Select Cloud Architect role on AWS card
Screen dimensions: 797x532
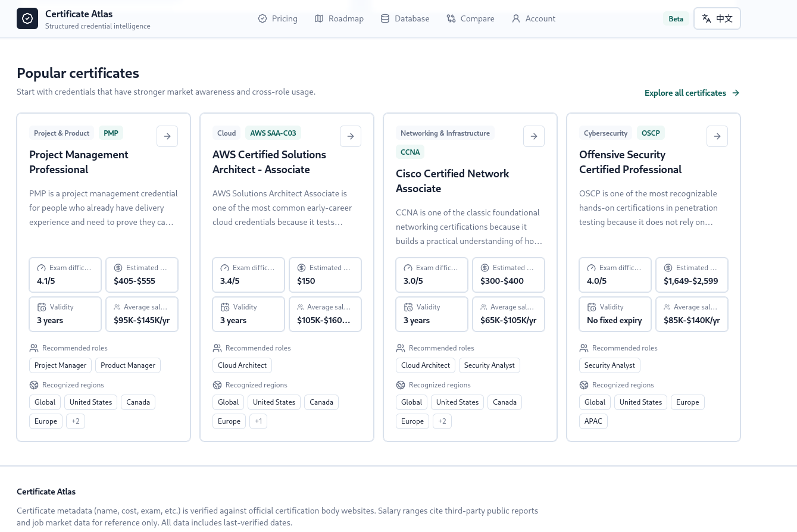[242, 365]
